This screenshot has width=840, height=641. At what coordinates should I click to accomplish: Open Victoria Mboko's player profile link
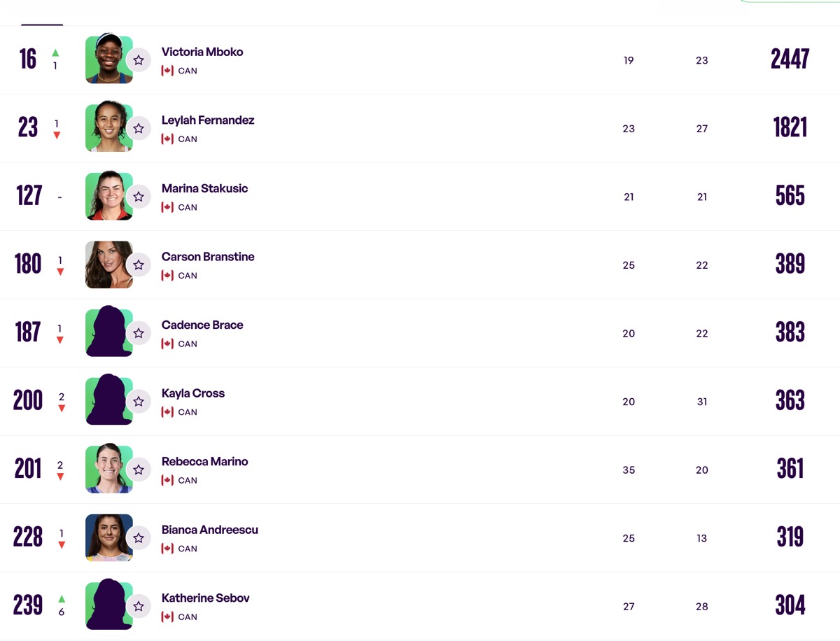[x=202, y=52]
